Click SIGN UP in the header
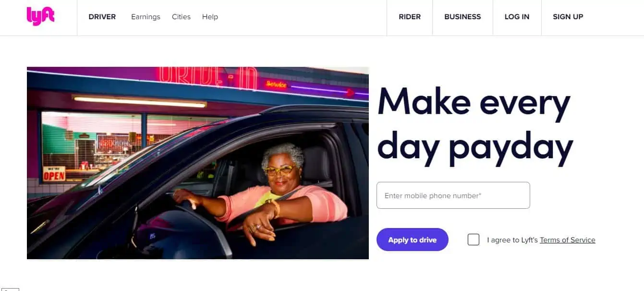 click(x=568, y=17)
